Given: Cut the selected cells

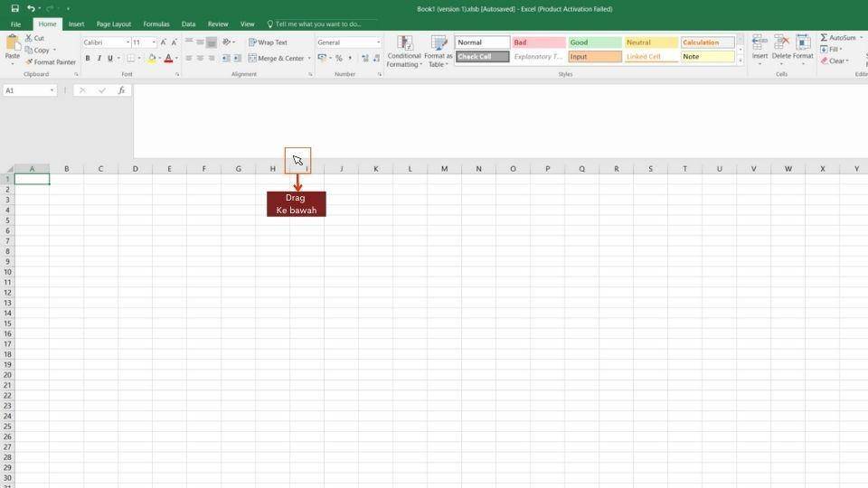Looking at the screenshot, I should click(x=35, y=38).
